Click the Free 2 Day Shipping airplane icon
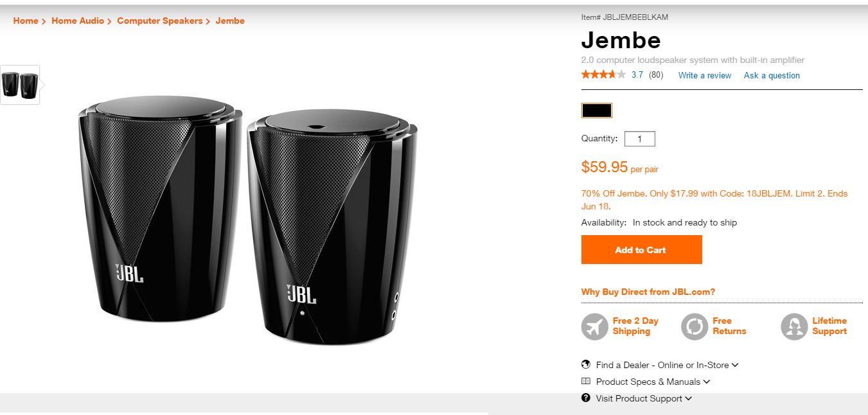Image resolution: width=868 pixels, height=415 pixels. pos(594,326)
